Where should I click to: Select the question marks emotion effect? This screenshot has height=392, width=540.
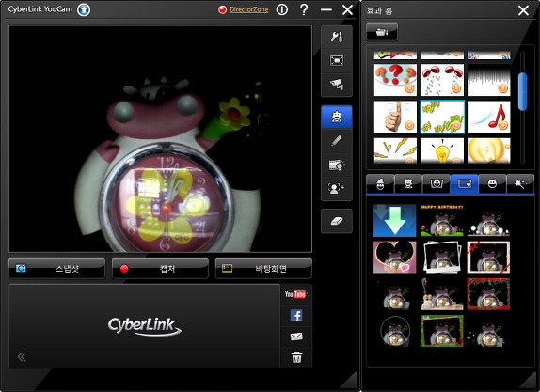[395, 80]
